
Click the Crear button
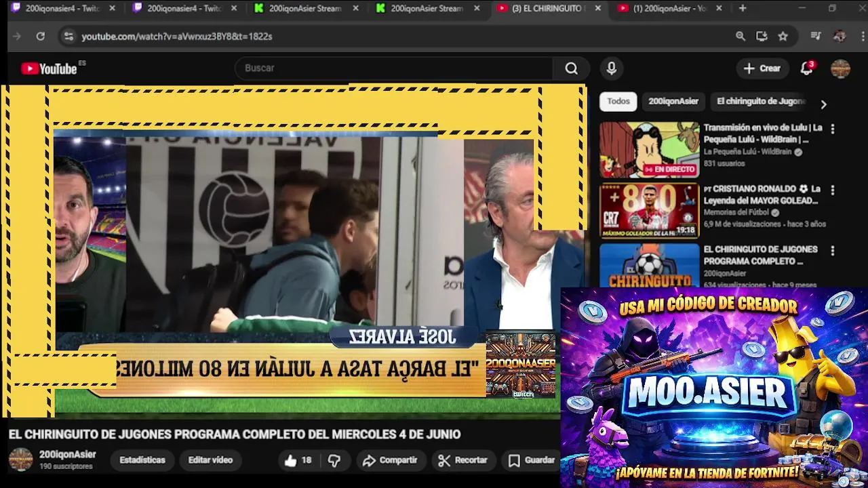pos(762,68)
